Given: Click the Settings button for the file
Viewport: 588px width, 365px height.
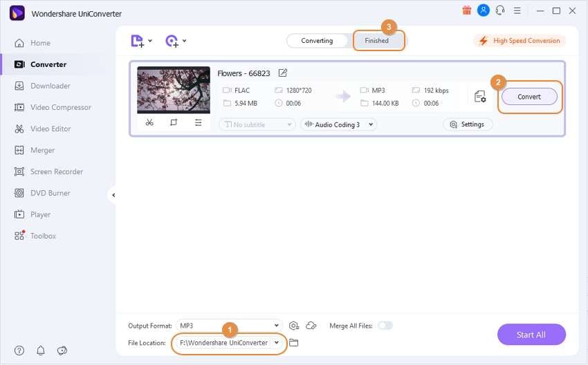Looking at the screenshot, I should tap(467, 124).
